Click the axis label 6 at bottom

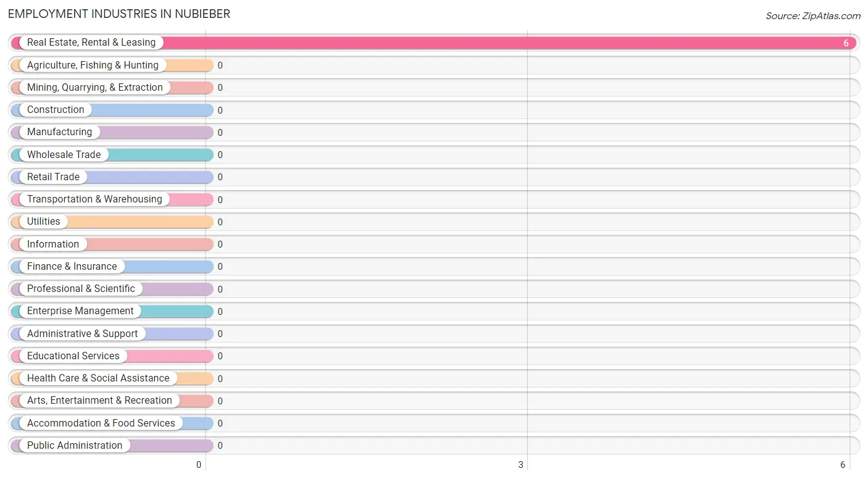pos(843,465)
